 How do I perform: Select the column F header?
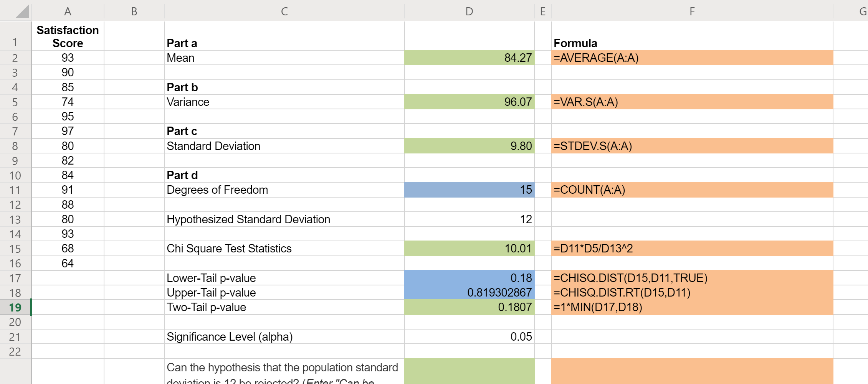[x=691, y=11]
